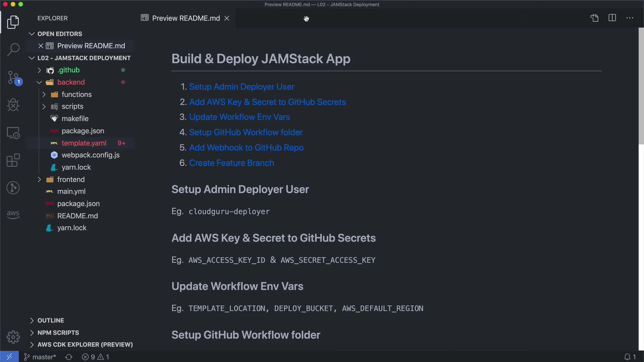The image size is (644, 362).
Task: Follow the Create Feature Branch link
Action: pos(231,163)
